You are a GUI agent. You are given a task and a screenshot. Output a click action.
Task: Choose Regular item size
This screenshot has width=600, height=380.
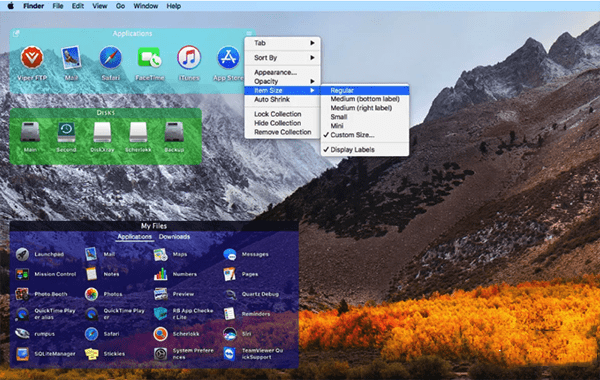coord(365,90)
